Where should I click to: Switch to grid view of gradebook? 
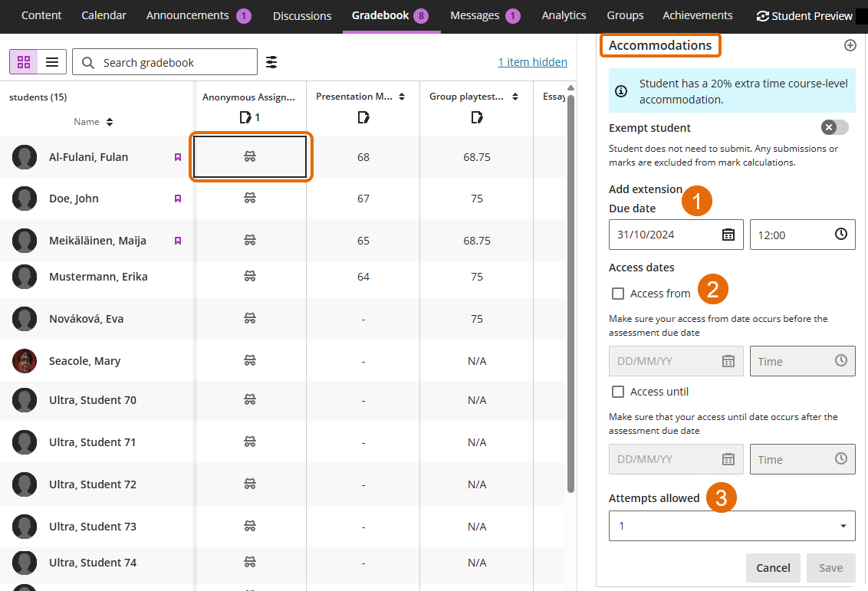(x=24, y=62)
